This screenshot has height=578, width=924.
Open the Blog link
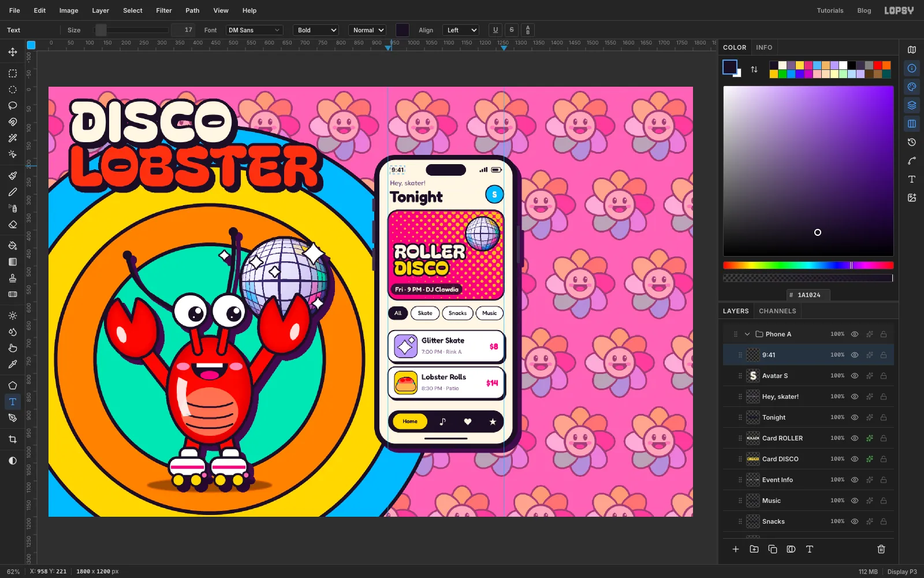[x=864, y=10]
